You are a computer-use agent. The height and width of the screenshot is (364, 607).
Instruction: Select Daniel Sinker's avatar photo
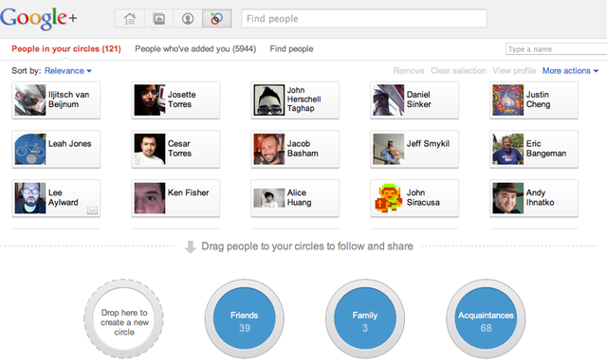click(389, 100)
